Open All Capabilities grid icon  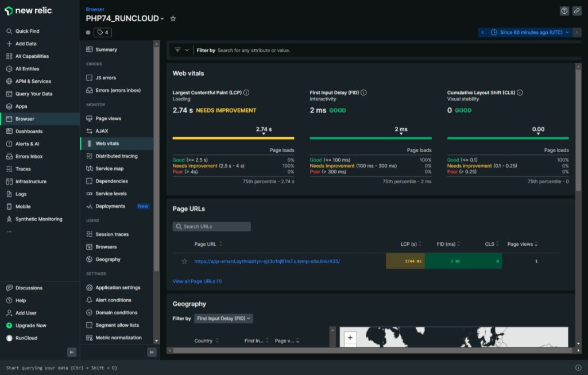(x=9, y=56)
